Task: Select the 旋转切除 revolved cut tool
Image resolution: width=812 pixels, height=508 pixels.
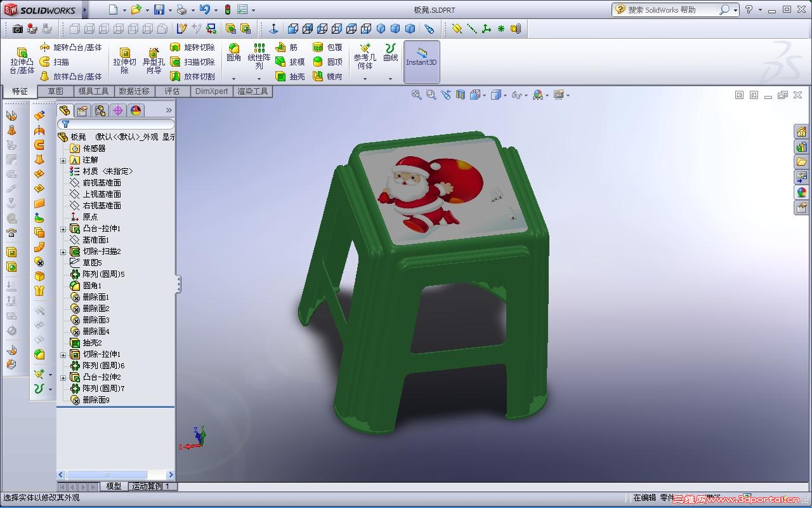Action: [x=193, y=48]
